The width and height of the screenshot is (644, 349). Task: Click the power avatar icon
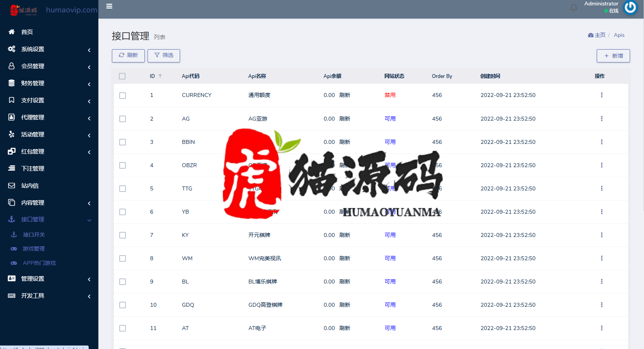coord(630,7)
